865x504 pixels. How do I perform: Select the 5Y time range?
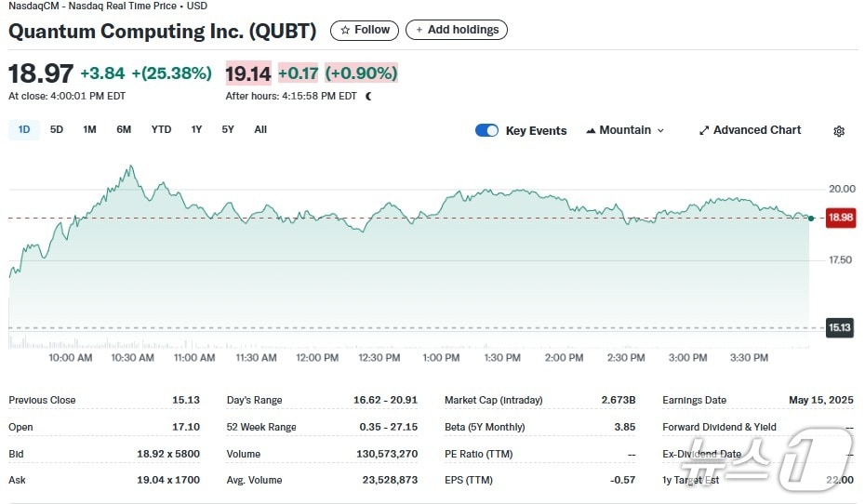pos(228,129)
